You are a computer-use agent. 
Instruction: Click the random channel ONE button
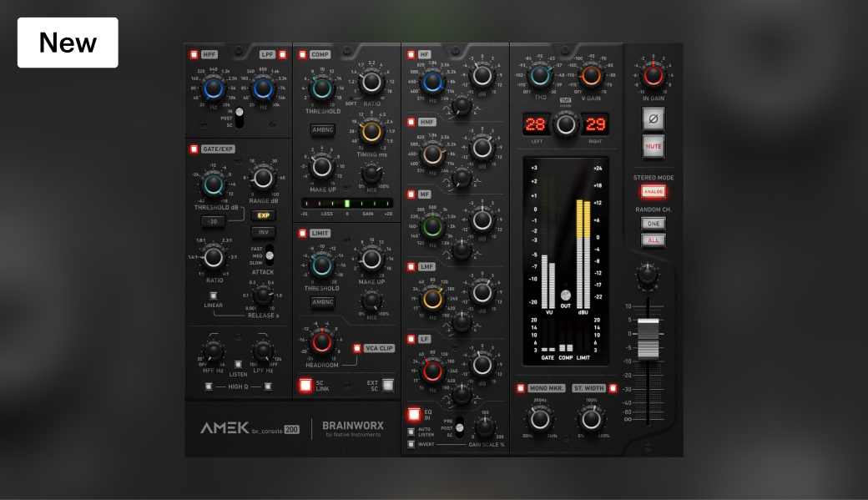654,224
